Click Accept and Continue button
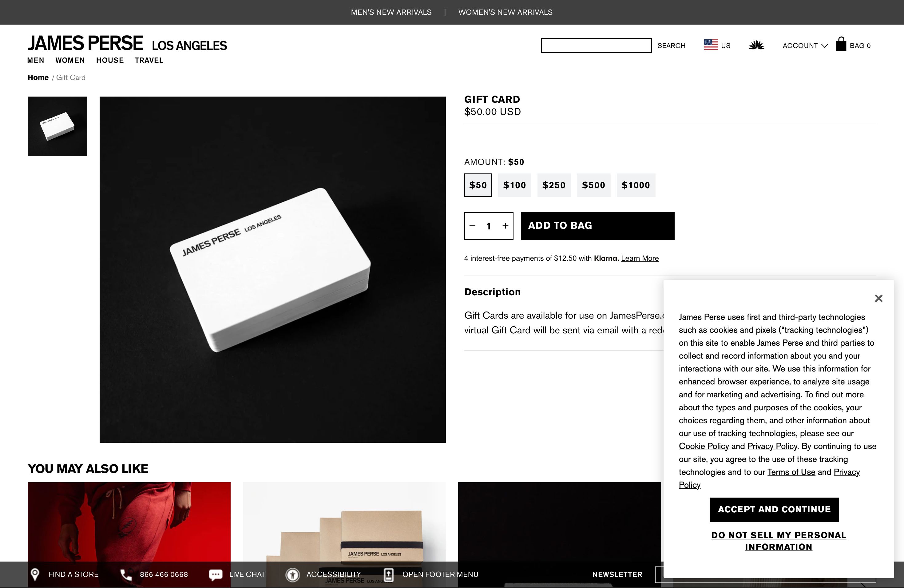The width and height of the screenshot is (904, 588). click(x=774, y=510)
